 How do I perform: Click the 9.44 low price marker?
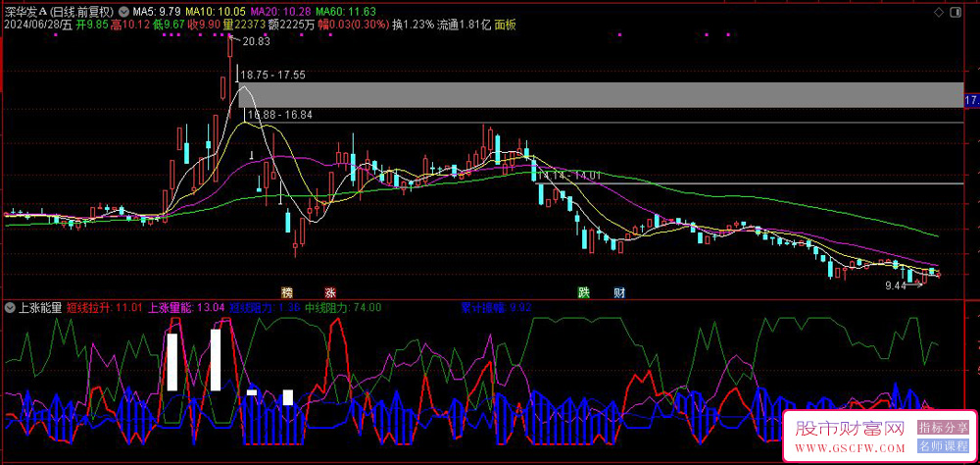[x=896, y=285]
